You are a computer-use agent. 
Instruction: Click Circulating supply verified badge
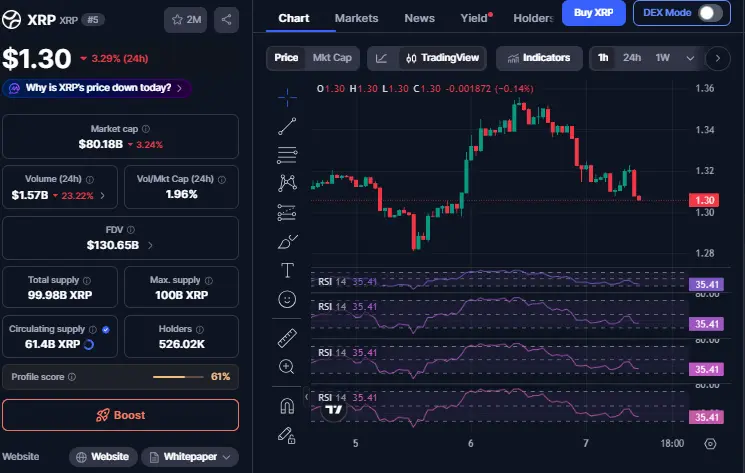click(x=106, y=329)
